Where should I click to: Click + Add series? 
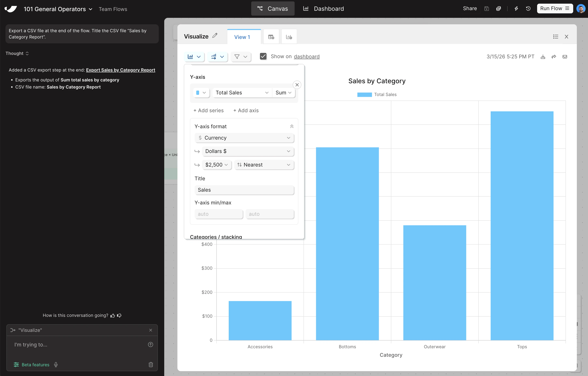pos(208,110)
